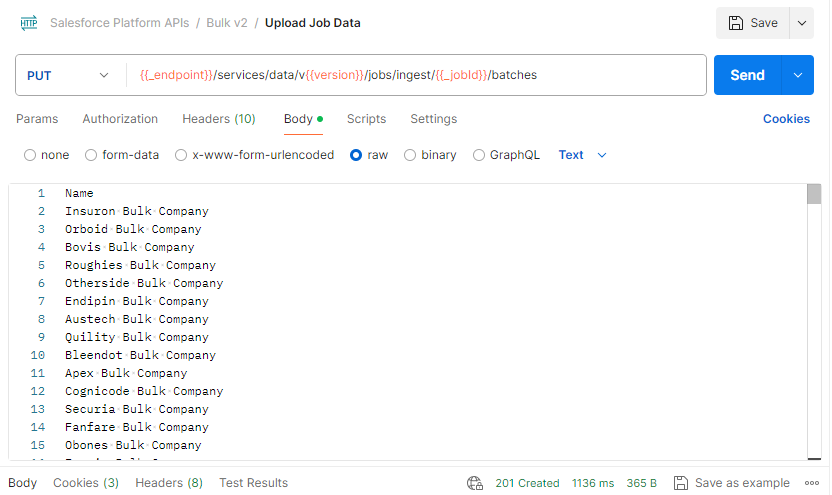Click the floppy disk icon in Save

pyautogui.click(x=735, y=23)
